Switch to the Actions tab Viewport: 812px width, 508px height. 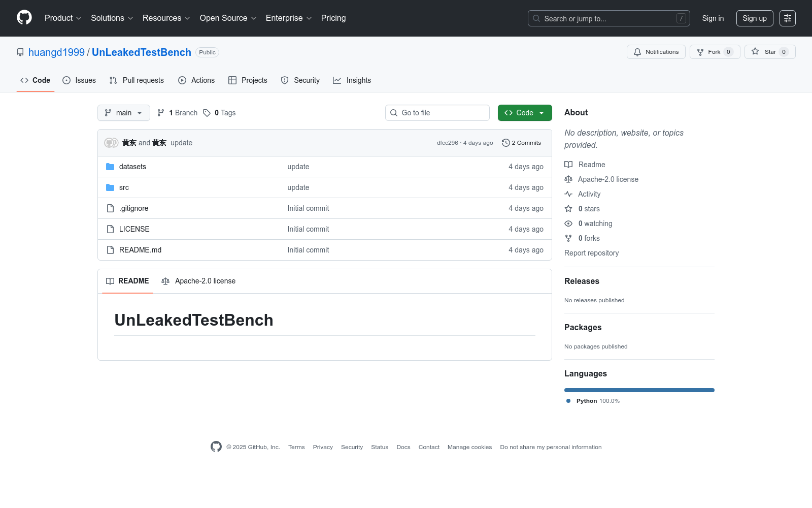pyautogui.click(x=196, y=80)
